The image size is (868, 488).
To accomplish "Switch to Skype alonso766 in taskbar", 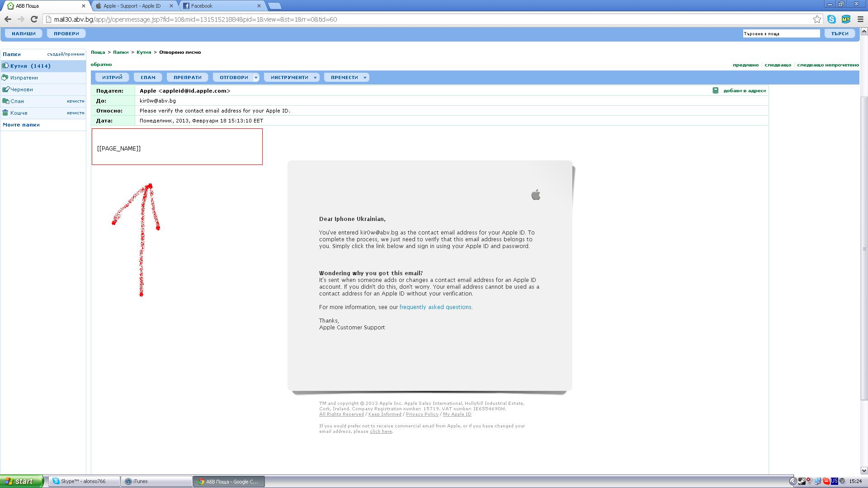I will pyautogui.click(x=85, y=481).
